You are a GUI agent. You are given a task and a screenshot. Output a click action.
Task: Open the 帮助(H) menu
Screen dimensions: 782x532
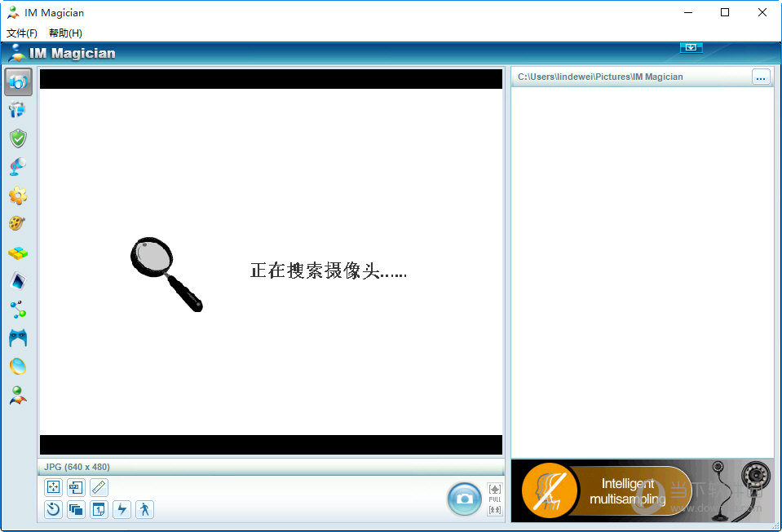tap(65, 33)
